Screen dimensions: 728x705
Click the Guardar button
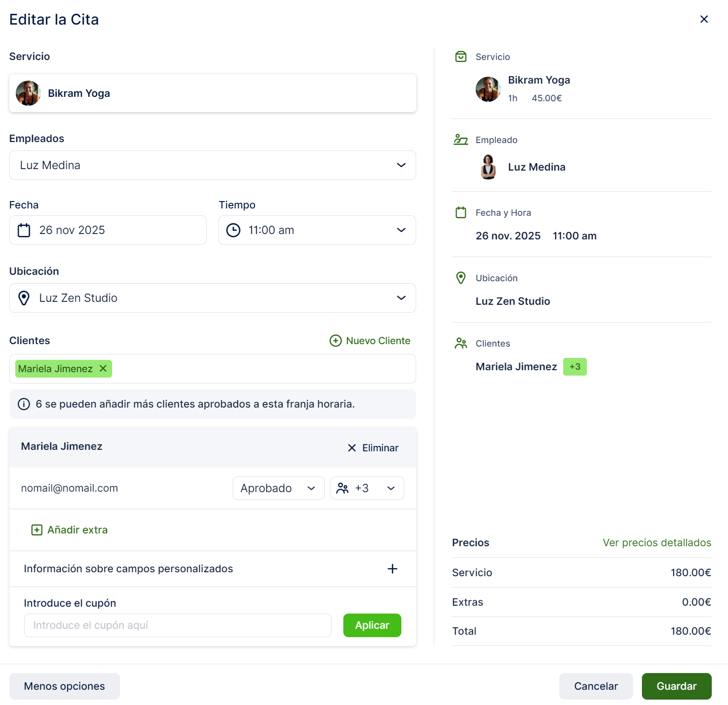pos(676,686)
